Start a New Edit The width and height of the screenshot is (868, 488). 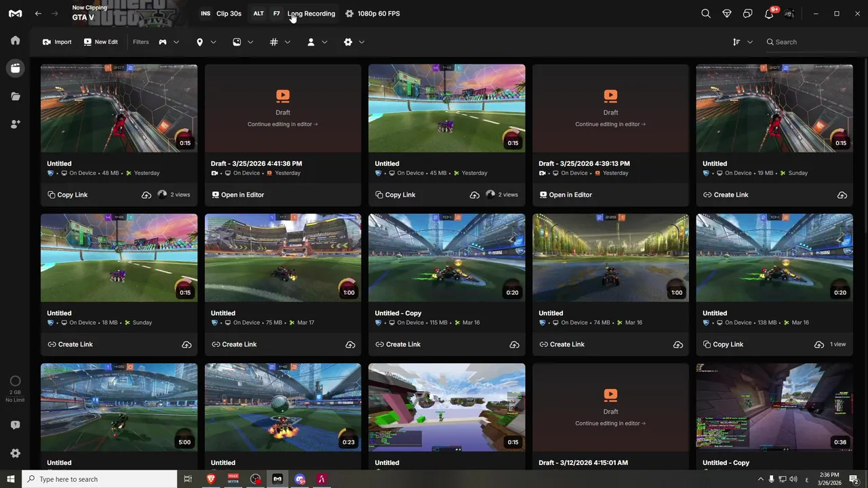[x=100, y=42]
